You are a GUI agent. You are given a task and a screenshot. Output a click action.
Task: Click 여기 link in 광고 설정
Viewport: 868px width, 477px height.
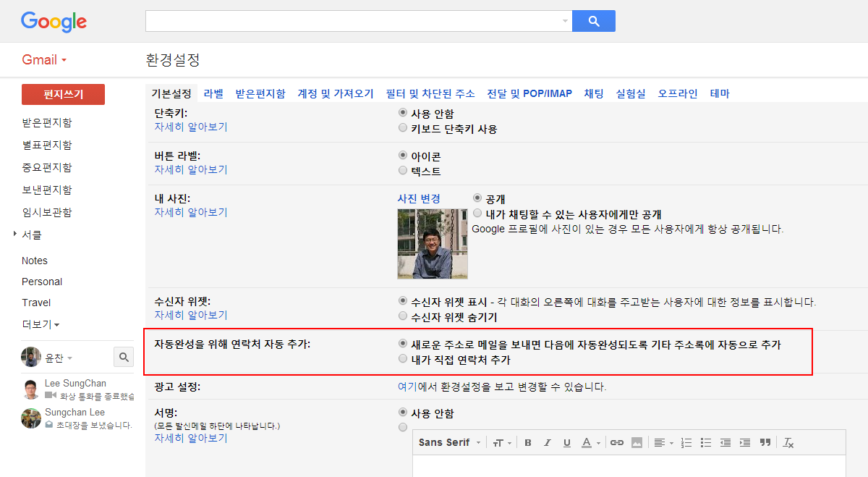point(408,387)
